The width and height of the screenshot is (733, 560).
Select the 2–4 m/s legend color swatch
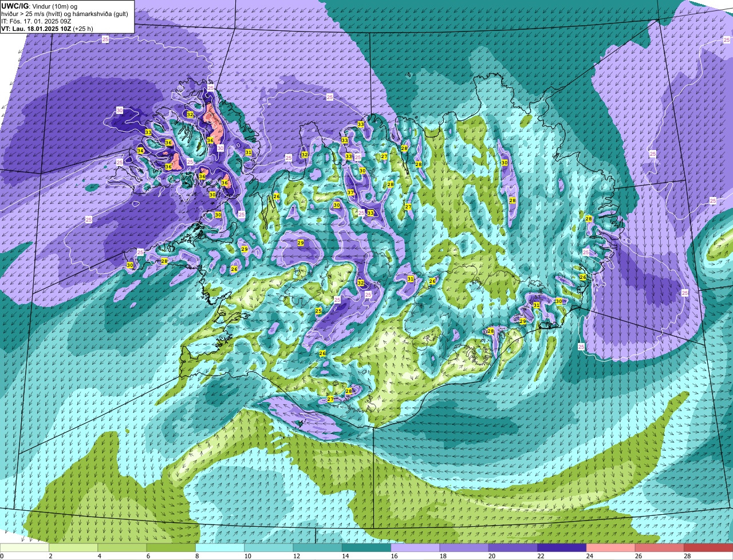click(x=73, y=548)
